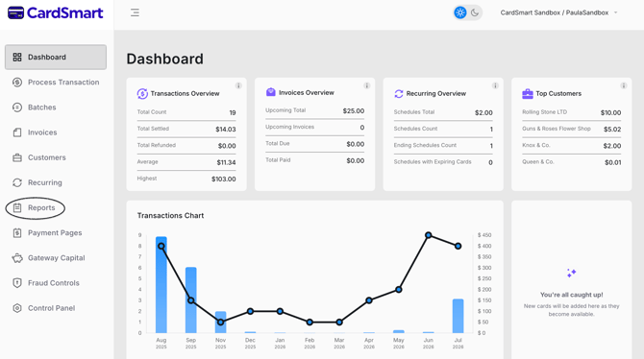Click You're all caught up message

pyautogui.click(x=571, y=295)
